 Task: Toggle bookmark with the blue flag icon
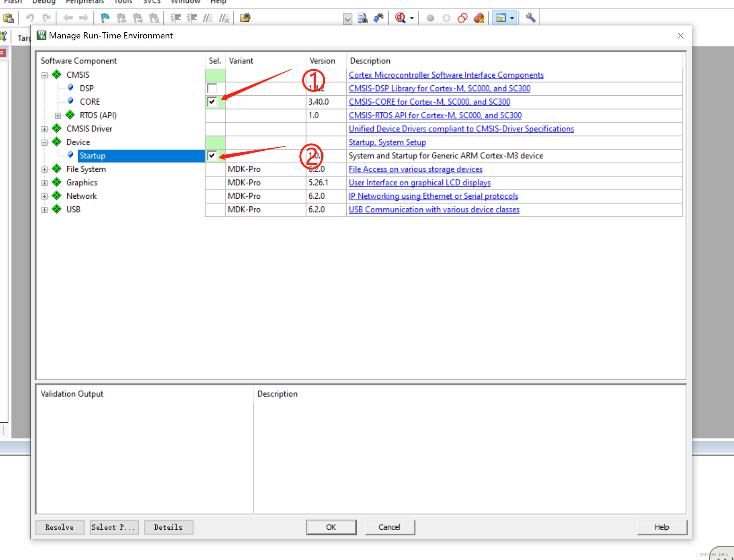click(105, 18)
